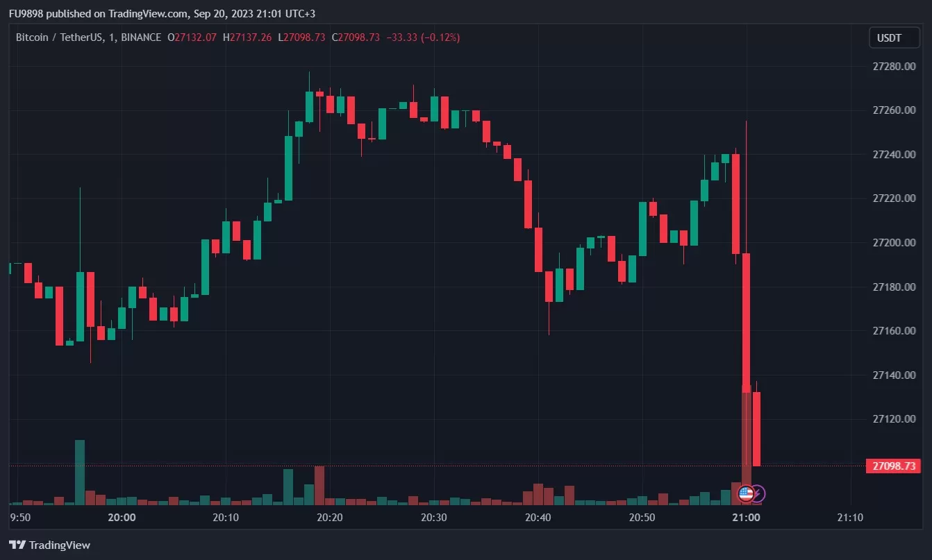Click the high value H27137.26

(x=248, y=37)
